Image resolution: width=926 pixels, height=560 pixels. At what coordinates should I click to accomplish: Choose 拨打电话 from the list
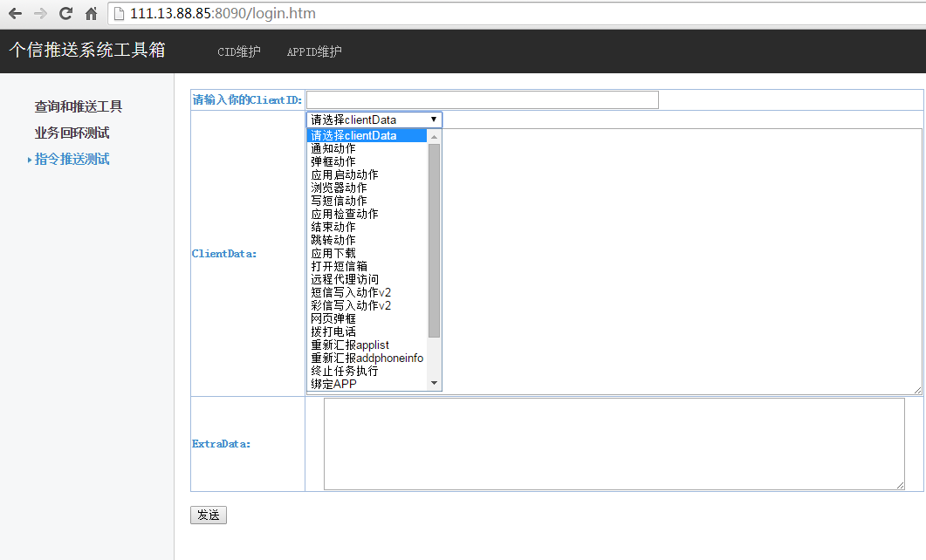[367, 331]
